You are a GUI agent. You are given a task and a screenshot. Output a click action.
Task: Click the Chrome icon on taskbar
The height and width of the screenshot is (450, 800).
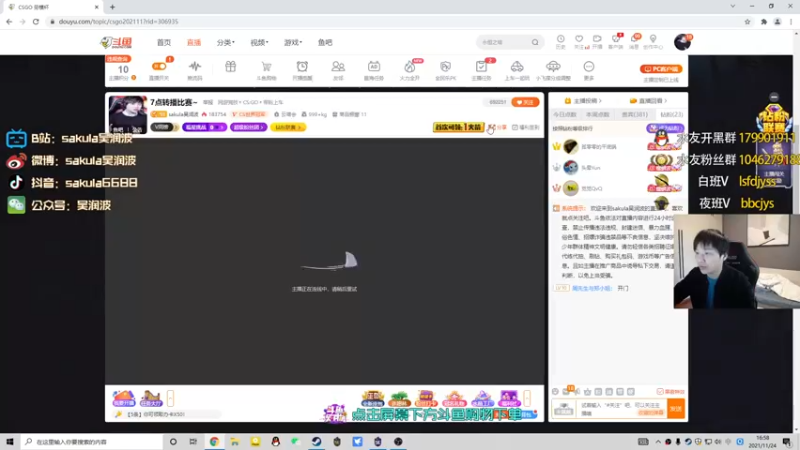click(x=214, y=442)
